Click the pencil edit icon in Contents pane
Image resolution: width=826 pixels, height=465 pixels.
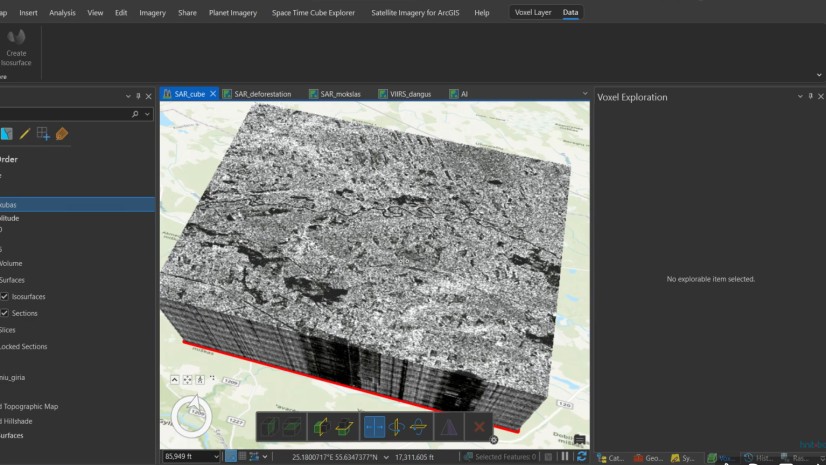[x=25, y=134]
